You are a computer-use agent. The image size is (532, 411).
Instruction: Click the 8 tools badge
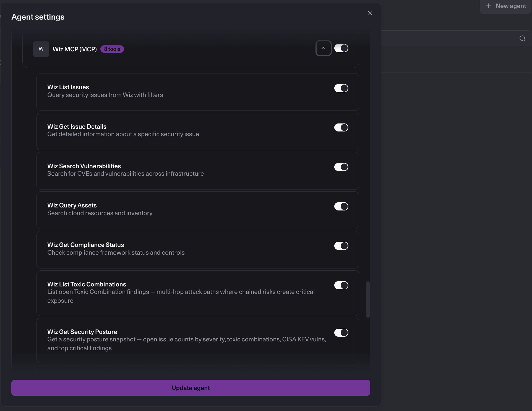[x=112, y=49]
